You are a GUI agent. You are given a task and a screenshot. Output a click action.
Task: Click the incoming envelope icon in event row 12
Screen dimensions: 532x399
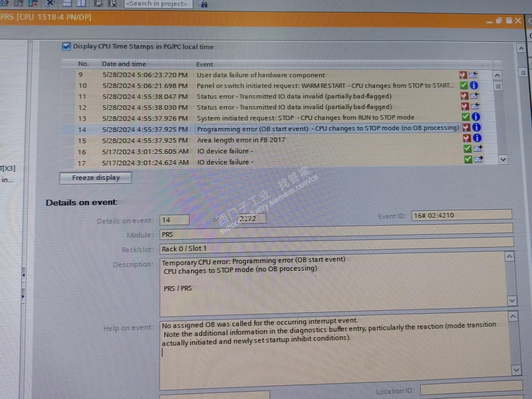(x=475, y=106)
